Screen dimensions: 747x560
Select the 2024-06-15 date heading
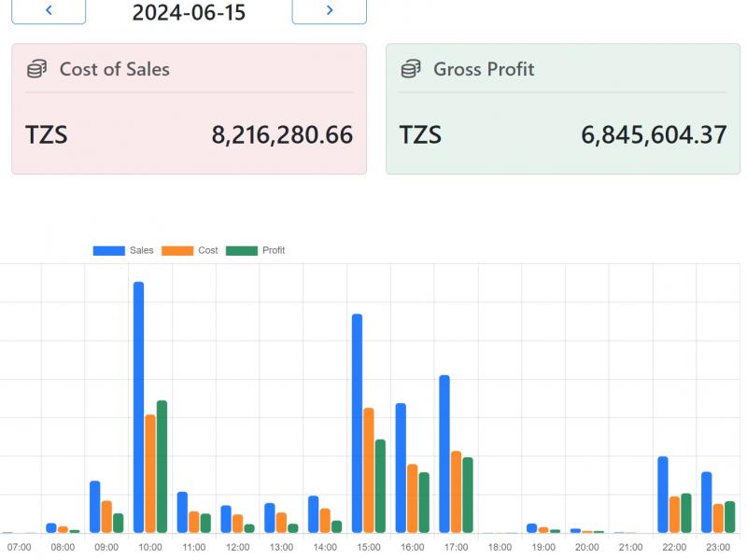point(189,12)
